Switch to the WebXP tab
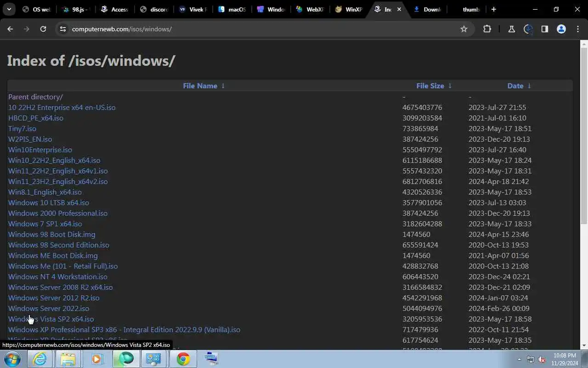 click(311, 9)
